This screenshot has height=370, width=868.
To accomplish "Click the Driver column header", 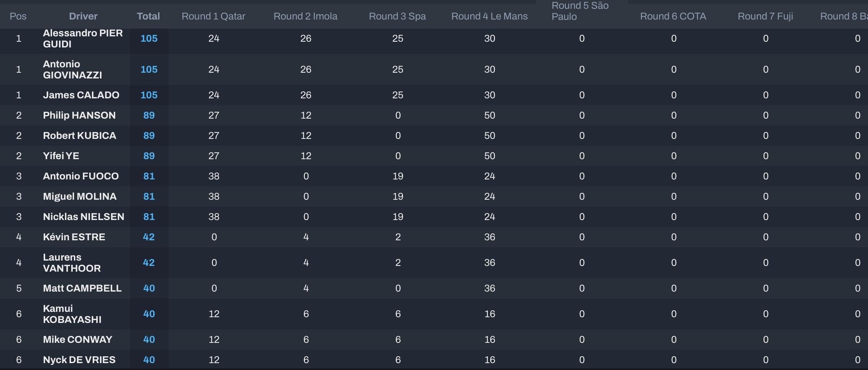I will [83, 16].
